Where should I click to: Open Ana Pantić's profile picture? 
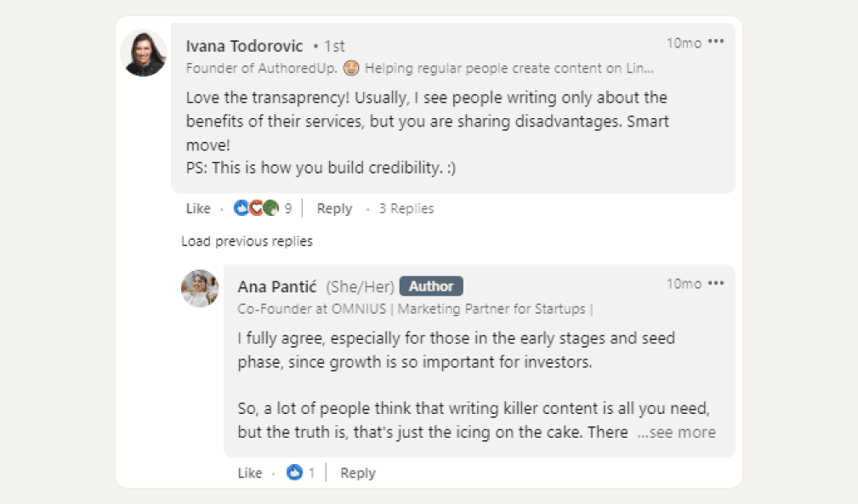tap(199, 289)
